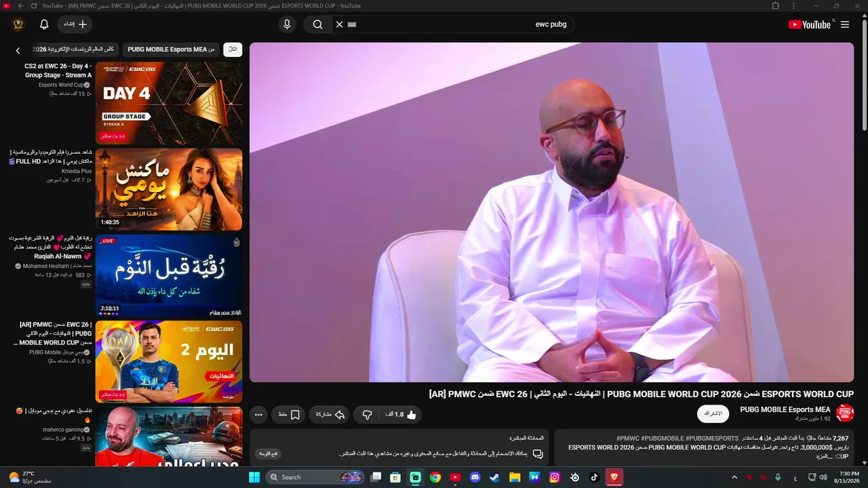The image size is (868, 488).
Task: Select the 'من PUBG MOBILE Esports MEA' chip
Action: coord(171,49)
